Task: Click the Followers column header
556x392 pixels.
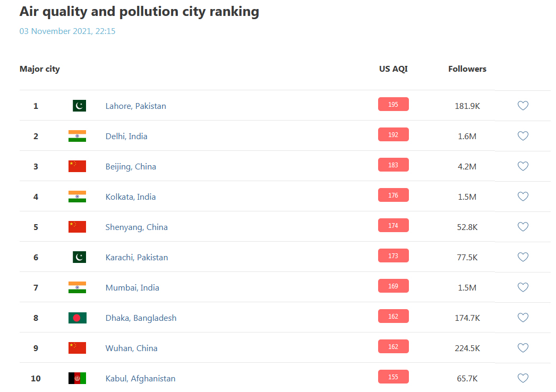Action: [467, 69]
